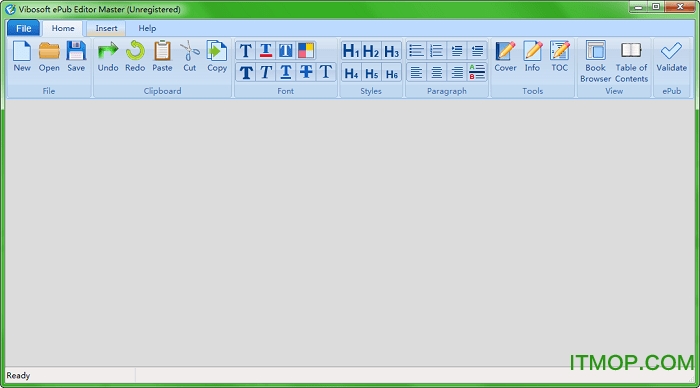Copy the selected content

click(217, 56)
